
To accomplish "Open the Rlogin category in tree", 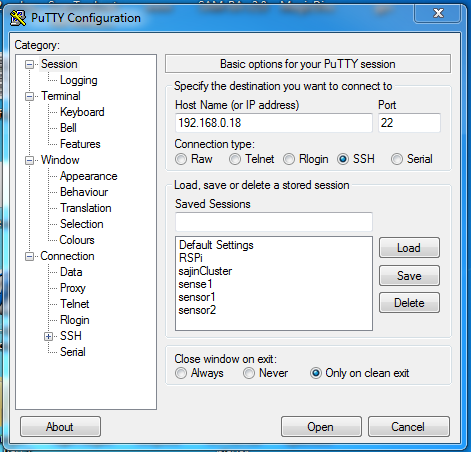I will 75,320.
